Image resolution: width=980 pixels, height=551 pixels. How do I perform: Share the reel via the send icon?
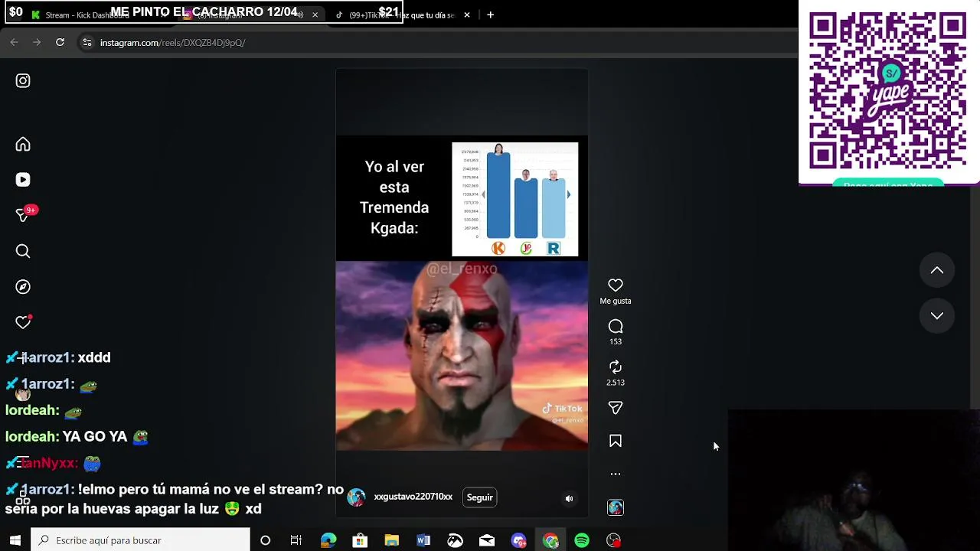tap(616, 408)
